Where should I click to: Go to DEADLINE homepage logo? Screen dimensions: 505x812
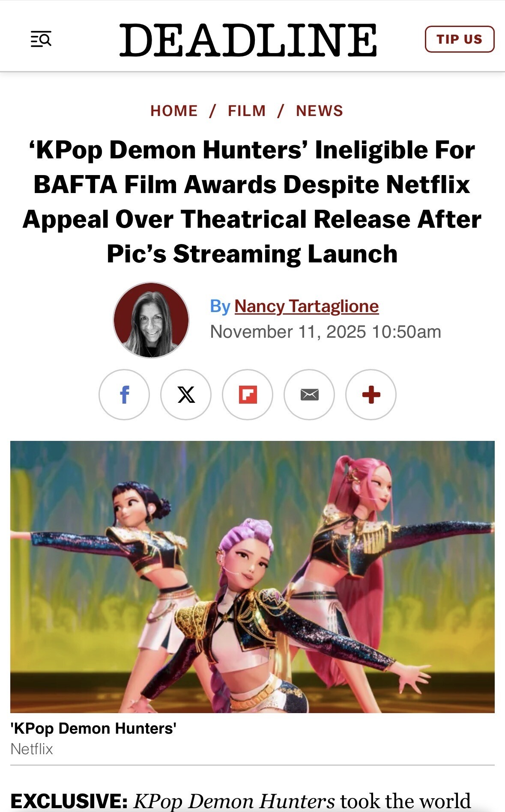click(x=248, y=40)
